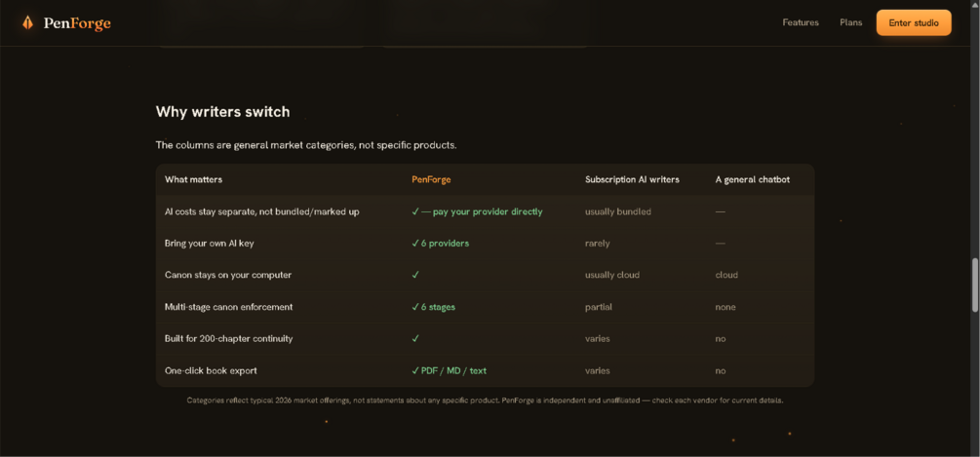Select 'A general chatbot' column header

pyautogui.click(x=753, y=179)
